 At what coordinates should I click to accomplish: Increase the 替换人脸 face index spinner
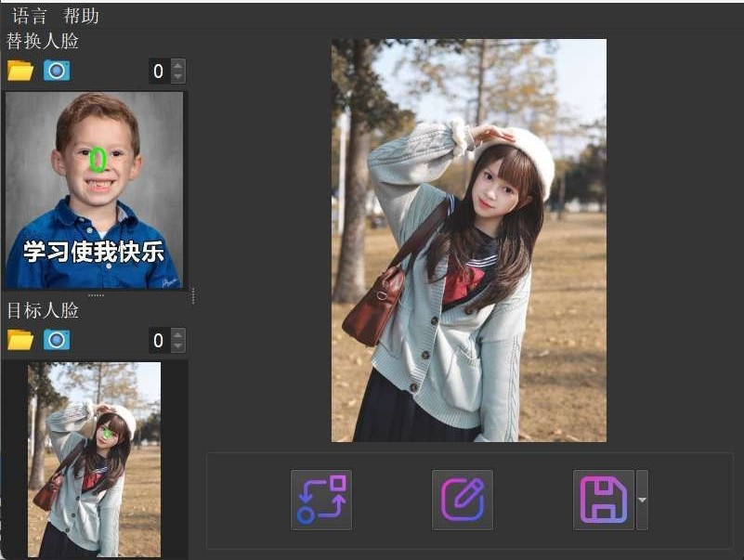pos(178,66)
